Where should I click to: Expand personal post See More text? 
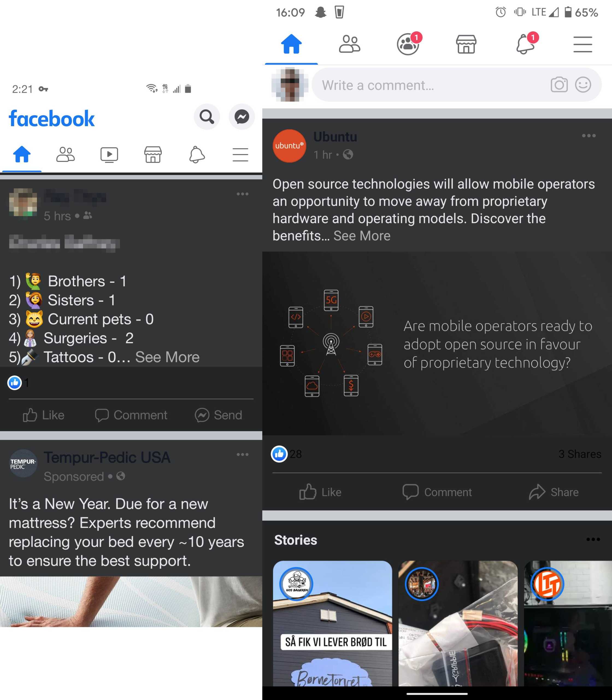coord(167,357)
